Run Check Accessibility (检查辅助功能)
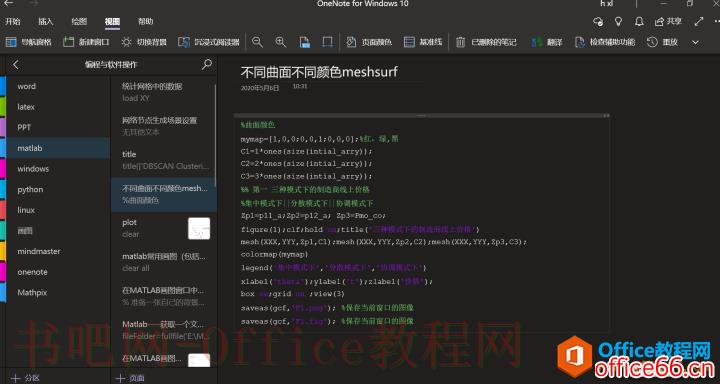Viewport: 720px width, 384px height. point(605,42)
